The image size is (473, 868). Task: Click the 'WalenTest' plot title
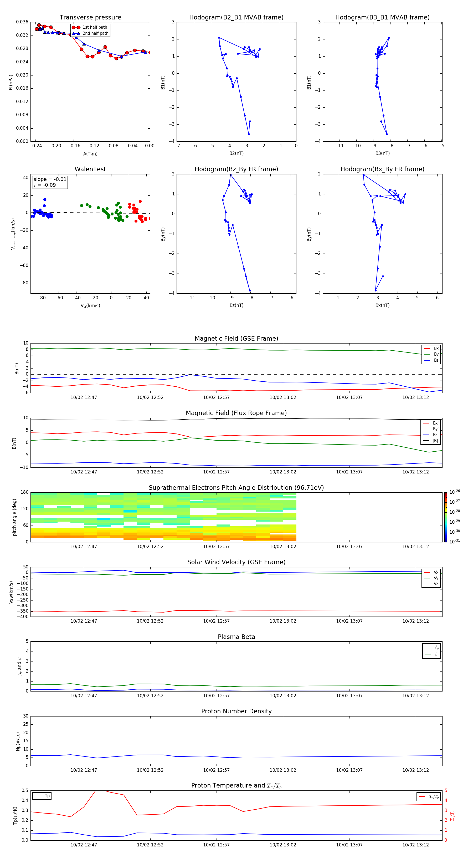[90, 169]
